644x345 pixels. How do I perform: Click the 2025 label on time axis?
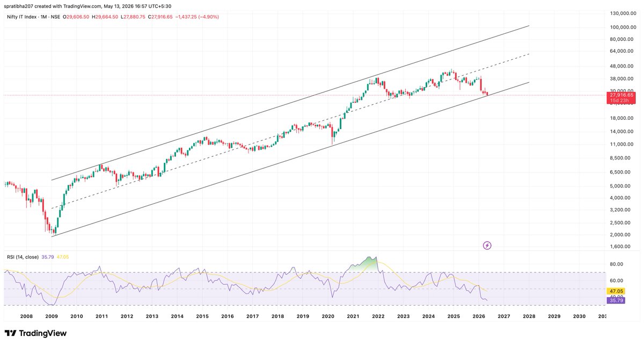click(454, 317)
